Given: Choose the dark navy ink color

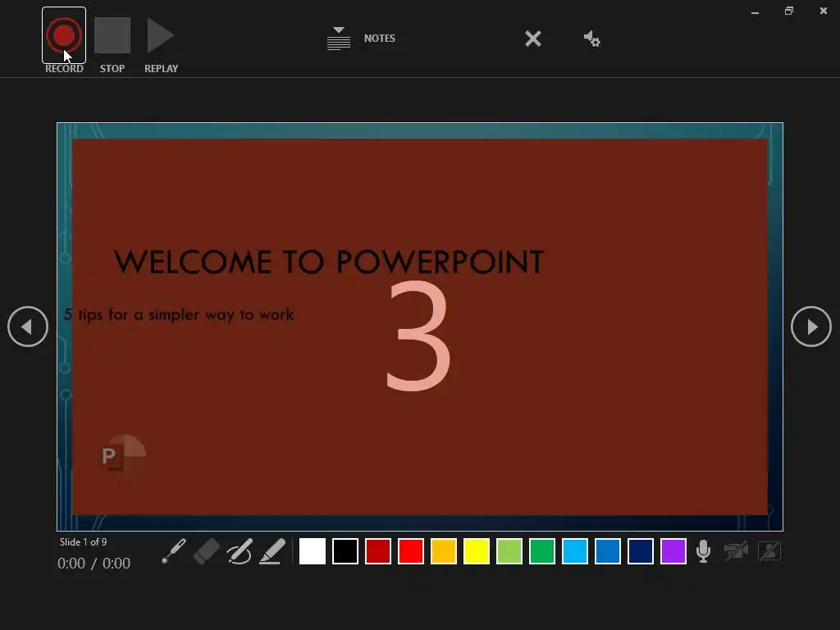Looking at the screenshot, I should tap(640, 551).
